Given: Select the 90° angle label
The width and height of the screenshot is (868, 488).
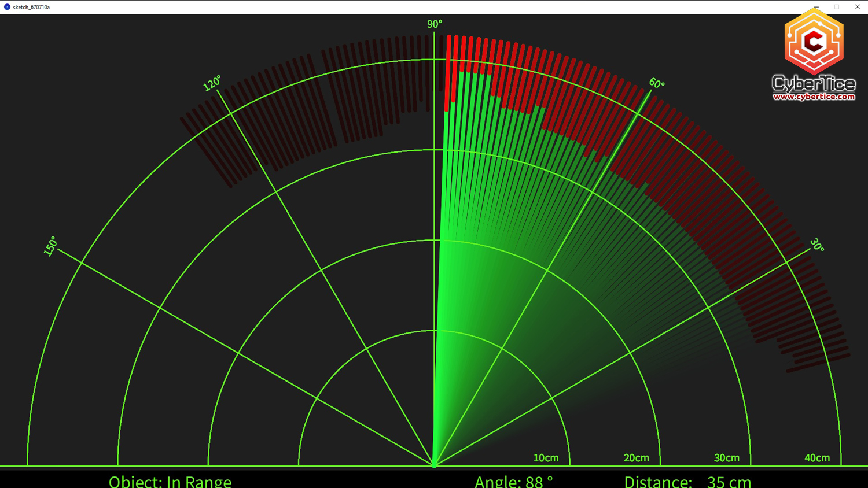Looking at the screenshot, I should coord(434,24).
